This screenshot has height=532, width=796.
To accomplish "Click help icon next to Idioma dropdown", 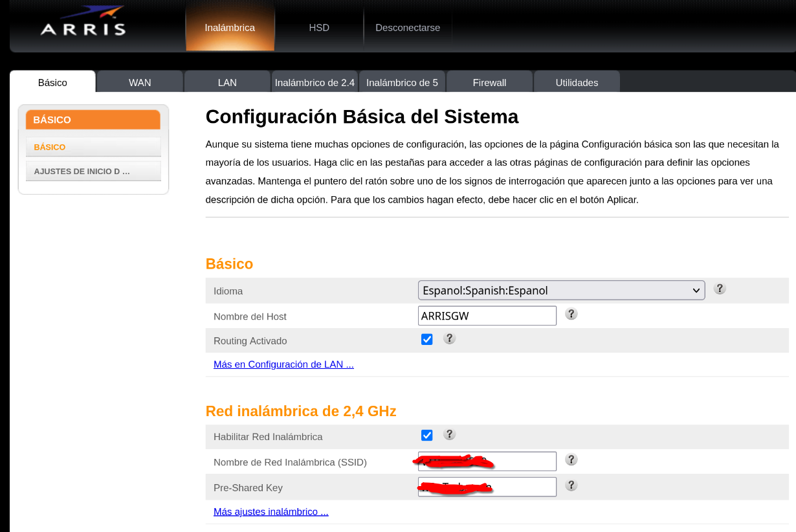I will click(719, 289).
